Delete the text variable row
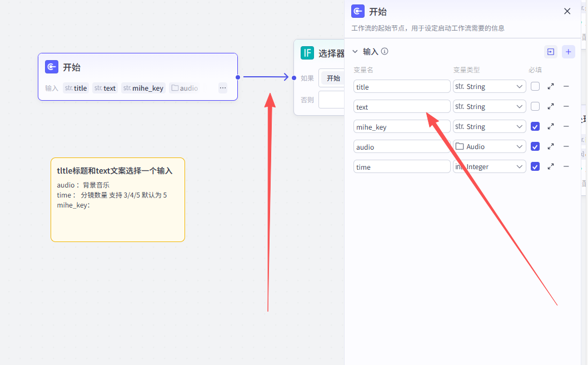 pos(566,107)
